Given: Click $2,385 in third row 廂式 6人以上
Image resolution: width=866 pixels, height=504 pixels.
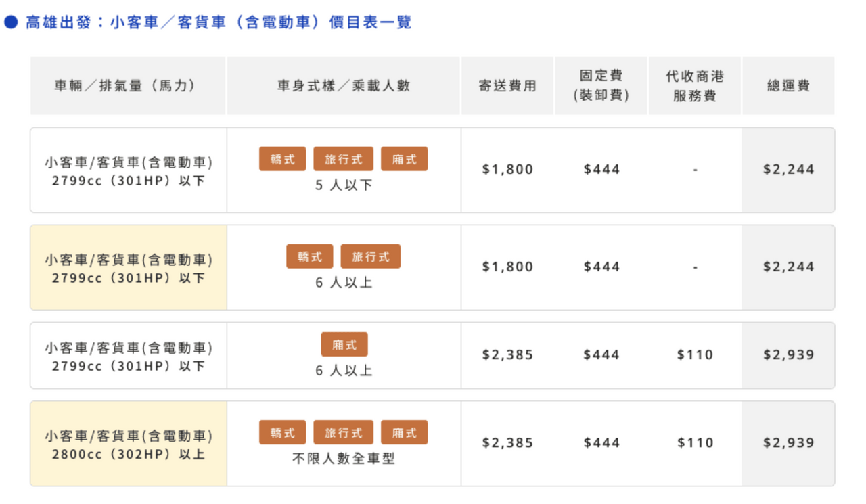Looking at the screenshot, I should [507, 354].
